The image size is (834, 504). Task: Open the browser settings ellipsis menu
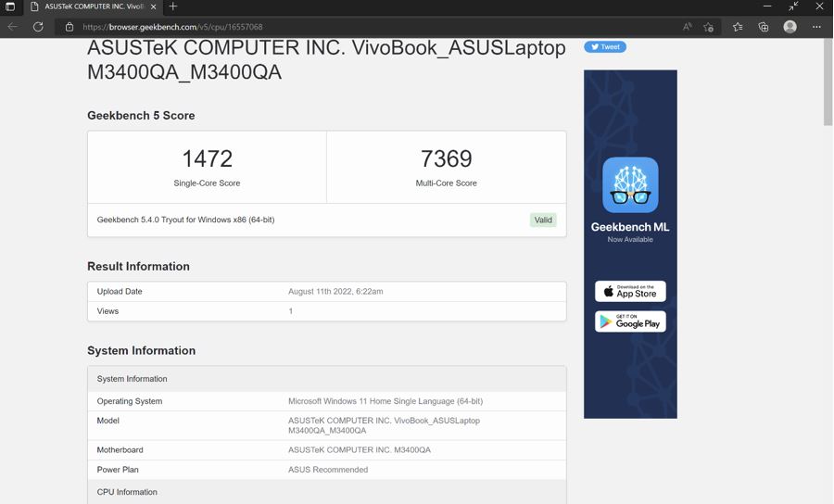tap(816, 27)
